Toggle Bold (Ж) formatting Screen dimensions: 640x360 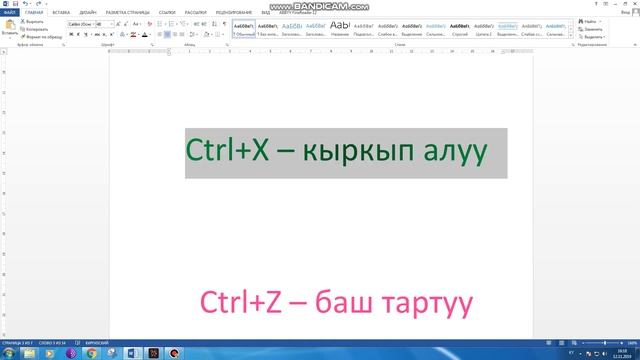[71, 35]
